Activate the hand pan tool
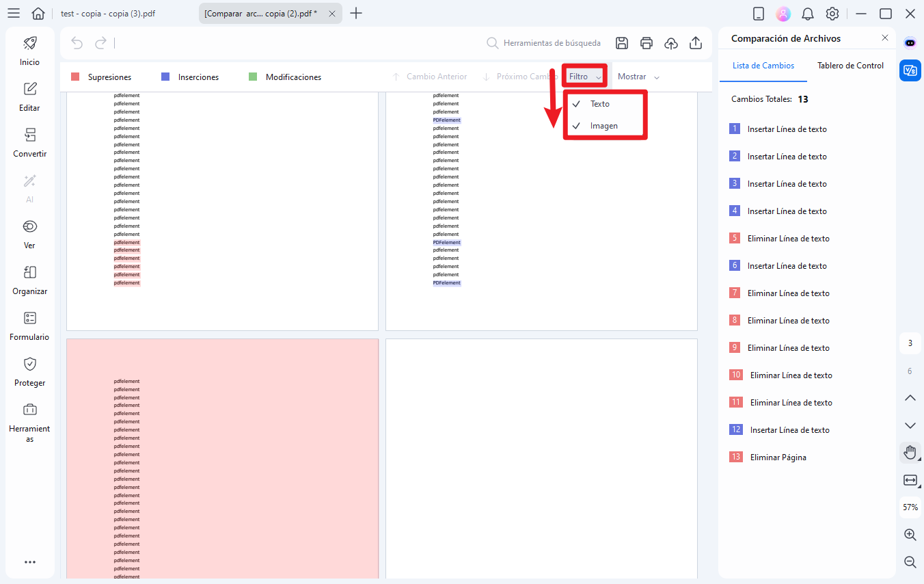 point(910,452)
